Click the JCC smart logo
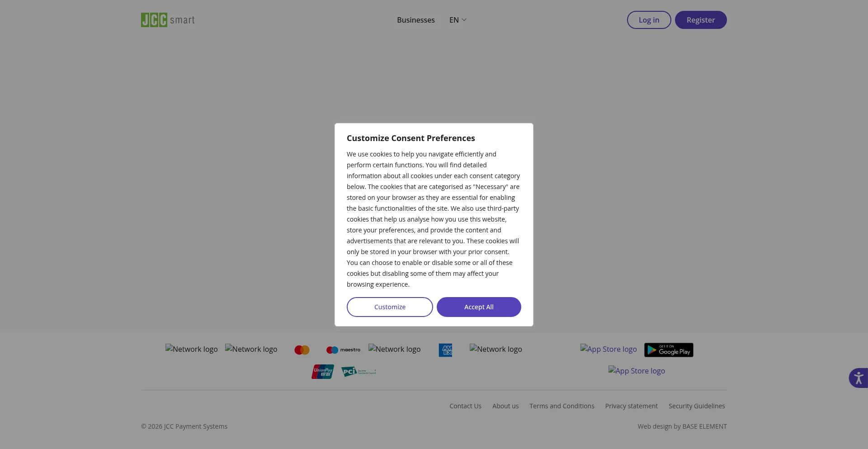The height and width of the screenshot is (449, 868). [168, 20]
